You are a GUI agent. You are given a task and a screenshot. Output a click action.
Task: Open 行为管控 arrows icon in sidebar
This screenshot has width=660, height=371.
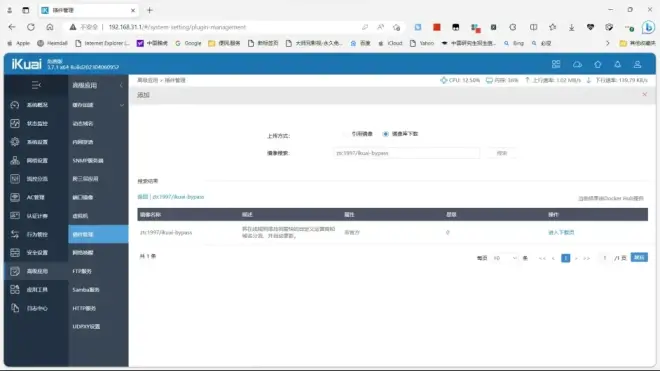click(x=15, y=234)
